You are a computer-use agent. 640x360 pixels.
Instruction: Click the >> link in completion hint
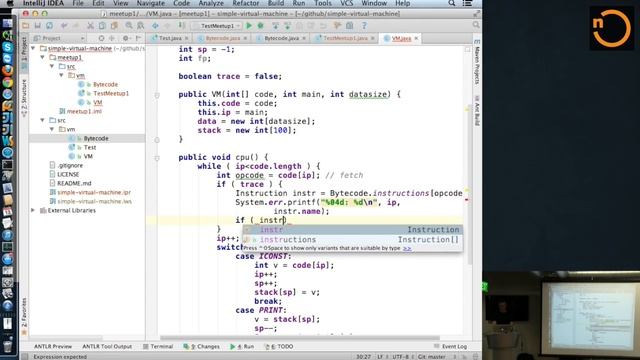click(x=407, y=248)
